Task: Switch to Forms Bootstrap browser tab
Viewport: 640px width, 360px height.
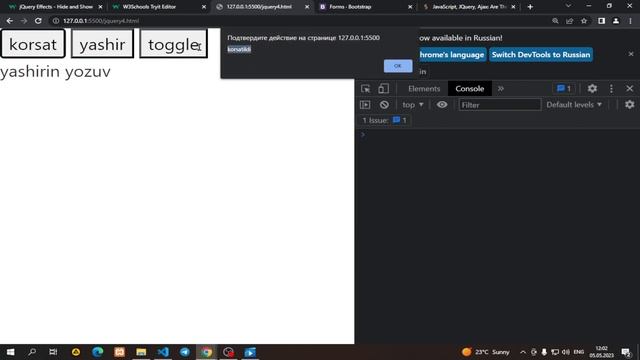Action: tap(350, 7)
